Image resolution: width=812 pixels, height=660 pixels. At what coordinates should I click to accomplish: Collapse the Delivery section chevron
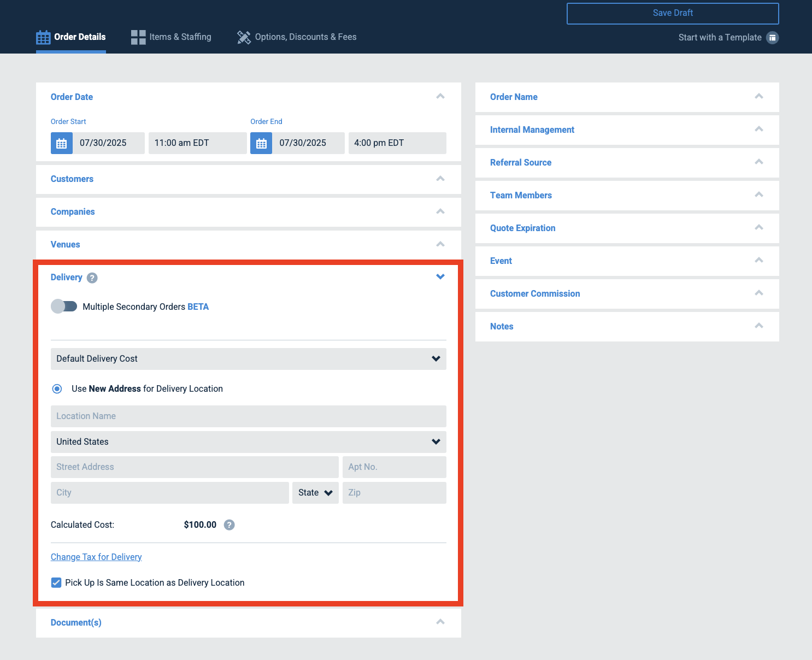coord(440,276)
